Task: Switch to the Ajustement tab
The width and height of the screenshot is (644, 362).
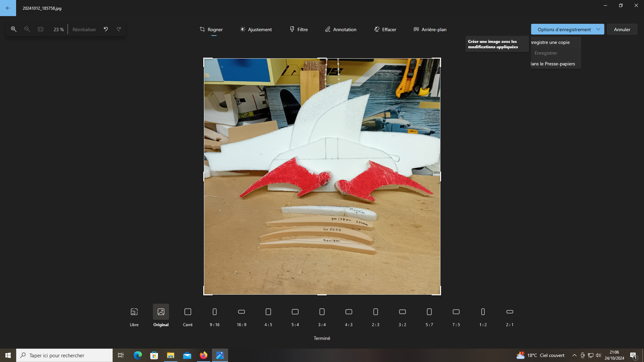Action: (256, 29)
